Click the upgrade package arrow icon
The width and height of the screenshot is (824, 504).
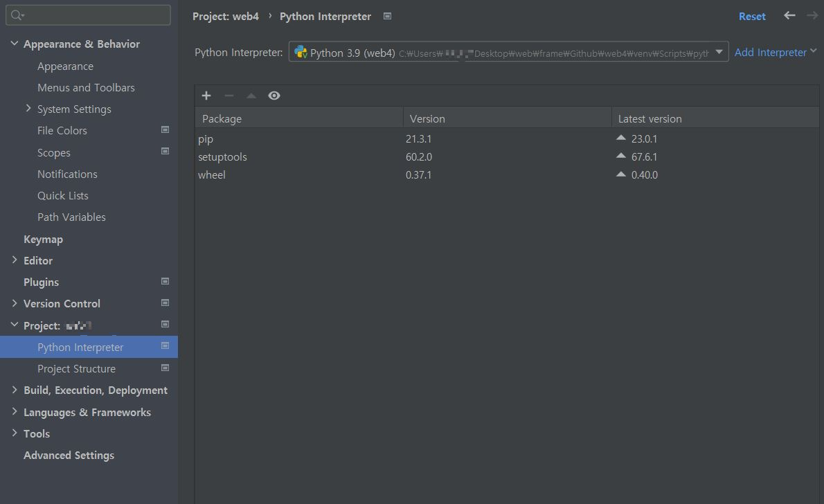(x=251, y=96)
